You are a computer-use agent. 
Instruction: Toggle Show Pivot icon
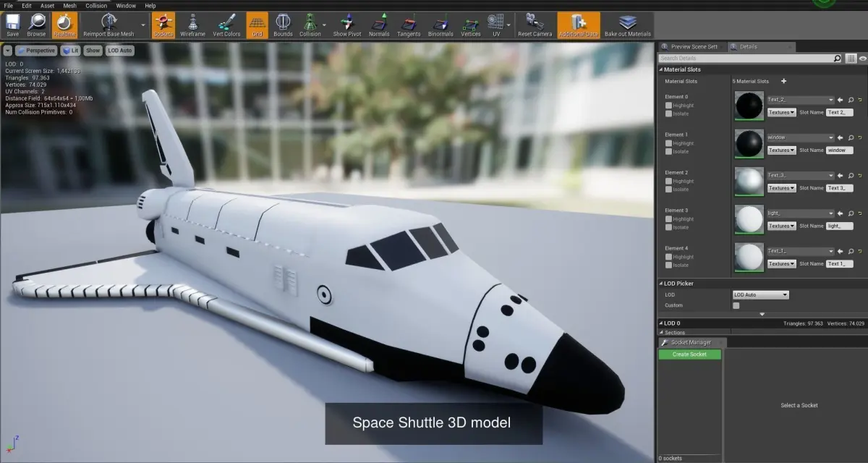point(347,25)
